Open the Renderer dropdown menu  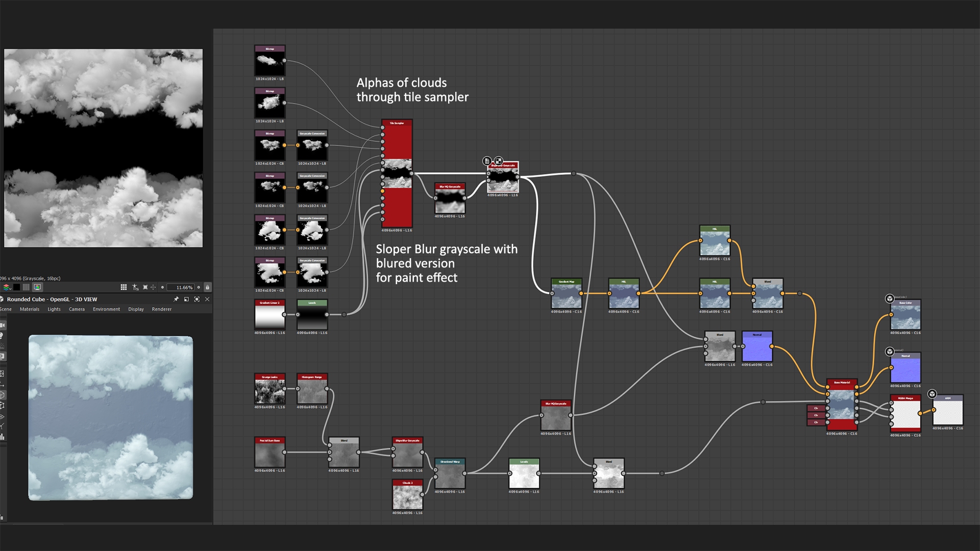point(161,309)
